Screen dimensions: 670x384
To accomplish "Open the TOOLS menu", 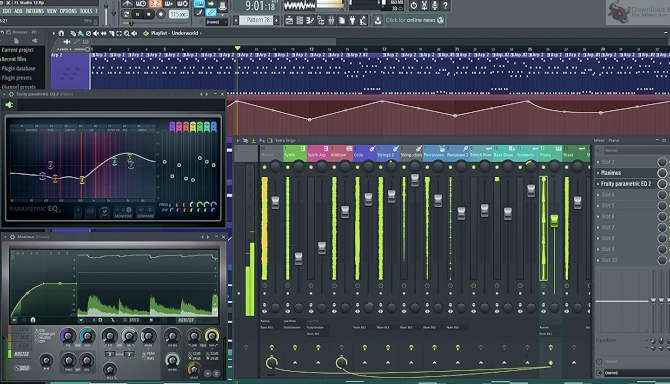I will pos(86,11).
